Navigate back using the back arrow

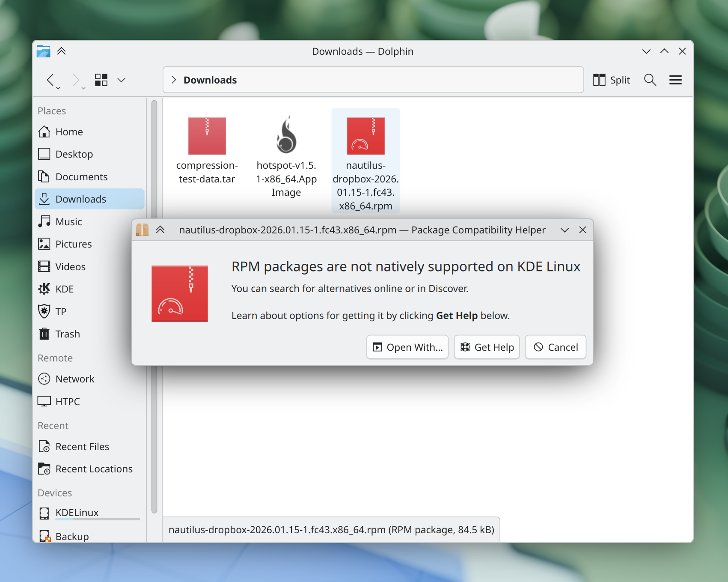tap(50, 80)
